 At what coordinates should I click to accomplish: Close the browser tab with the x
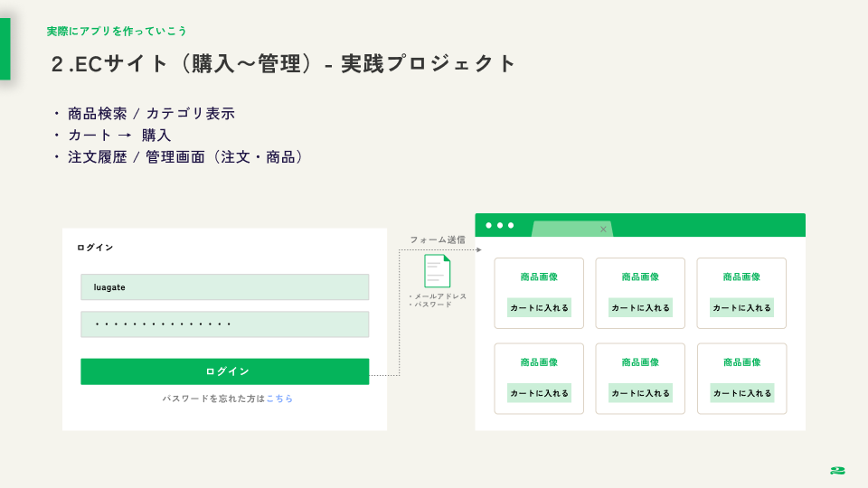[603, 229]
